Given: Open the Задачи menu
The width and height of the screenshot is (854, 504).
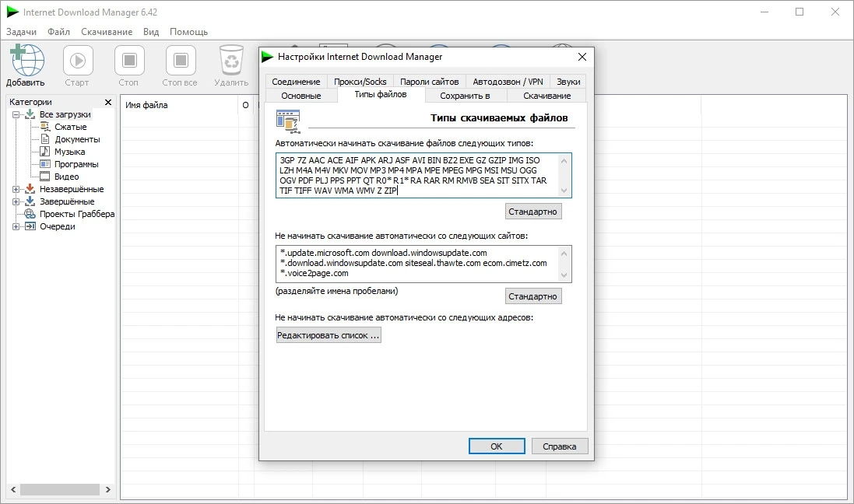Looking at the screenshot, I should coord(21,32).
